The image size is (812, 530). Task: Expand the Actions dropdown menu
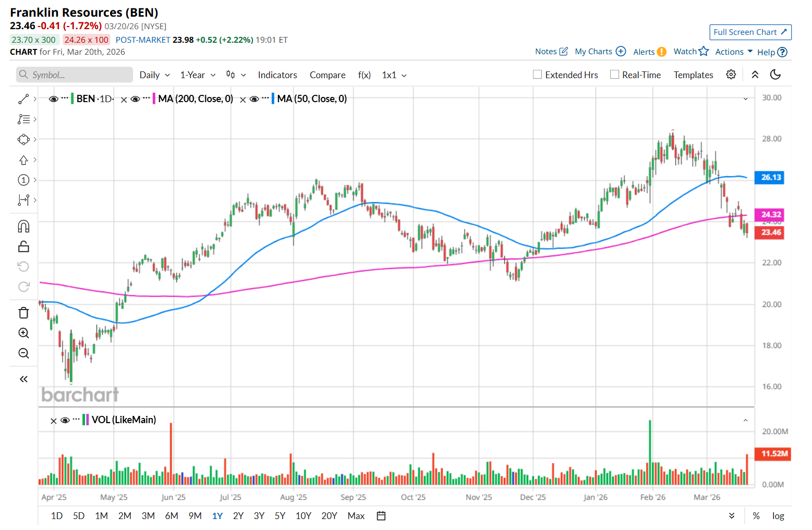[x=734, y=52]
